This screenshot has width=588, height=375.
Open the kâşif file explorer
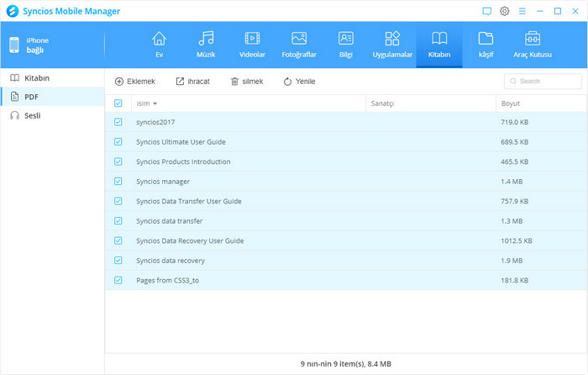pyautogui.click(x=486, y=45)
